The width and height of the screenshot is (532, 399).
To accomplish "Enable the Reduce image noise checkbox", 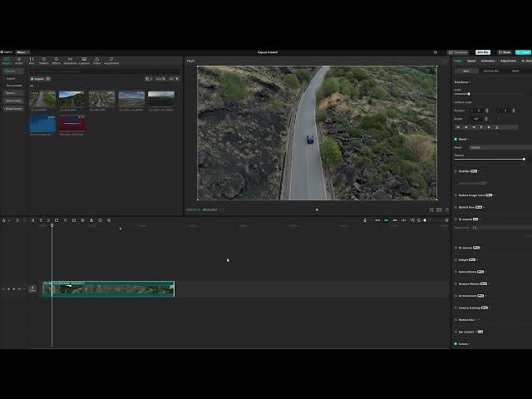I will (x=456, y=195).
